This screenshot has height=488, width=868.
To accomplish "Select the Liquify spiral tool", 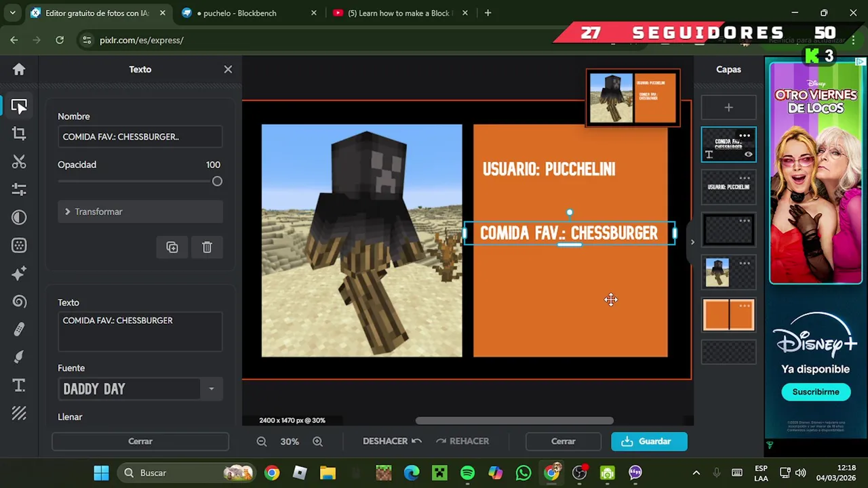I will [19, 302].
